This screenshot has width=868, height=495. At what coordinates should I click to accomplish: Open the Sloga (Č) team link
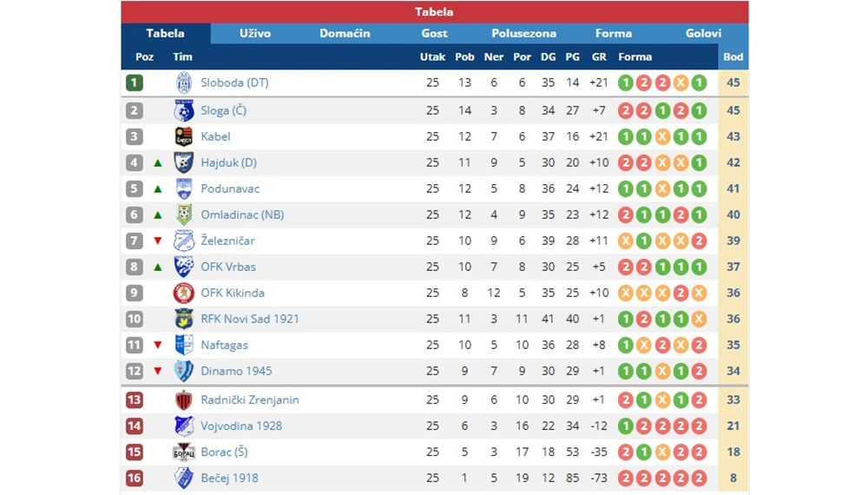point(224,110)
